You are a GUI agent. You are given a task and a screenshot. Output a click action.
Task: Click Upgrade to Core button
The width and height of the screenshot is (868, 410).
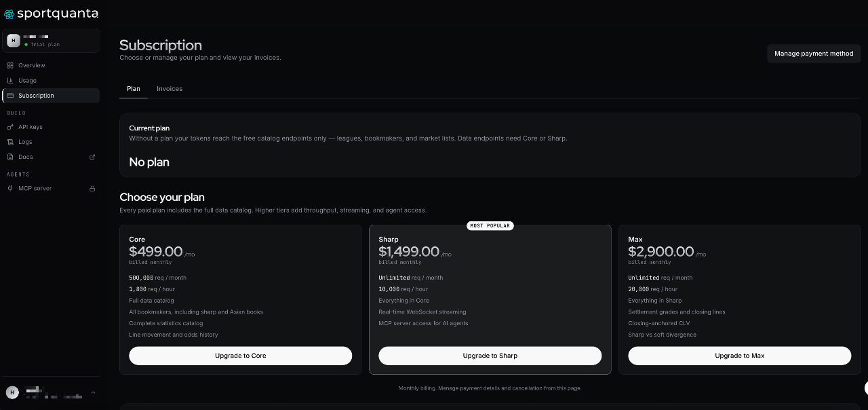[241, 356]
